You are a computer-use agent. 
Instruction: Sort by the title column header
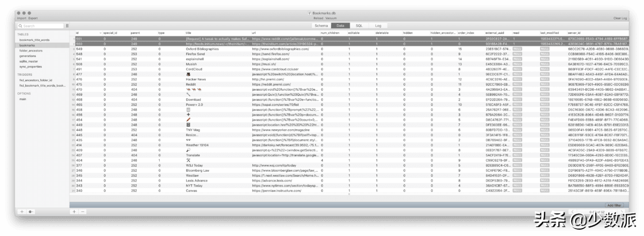point(189,32)
